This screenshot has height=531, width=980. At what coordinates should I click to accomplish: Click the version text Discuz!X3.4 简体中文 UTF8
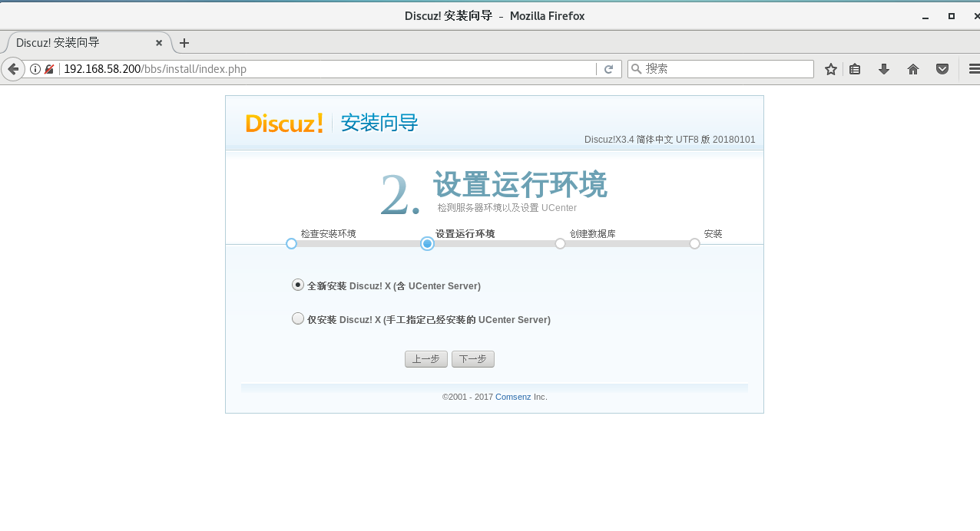(670, 140)
